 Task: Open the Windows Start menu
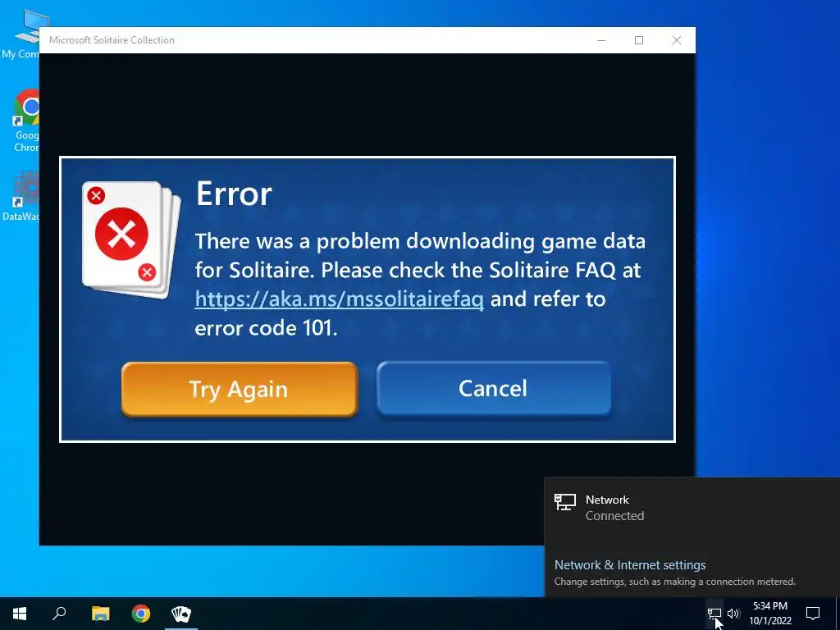click(20, 614)
